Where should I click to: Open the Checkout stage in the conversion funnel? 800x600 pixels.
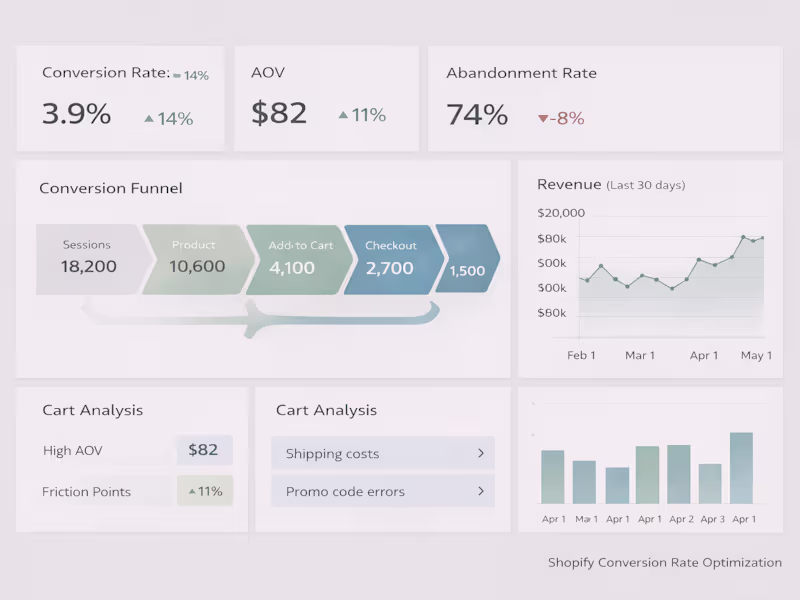tap(394, 260)
